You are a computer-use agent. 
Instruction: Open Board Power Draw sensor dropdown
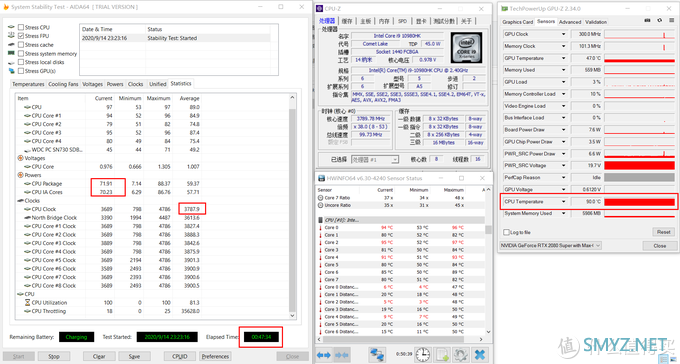pos(564,130)
